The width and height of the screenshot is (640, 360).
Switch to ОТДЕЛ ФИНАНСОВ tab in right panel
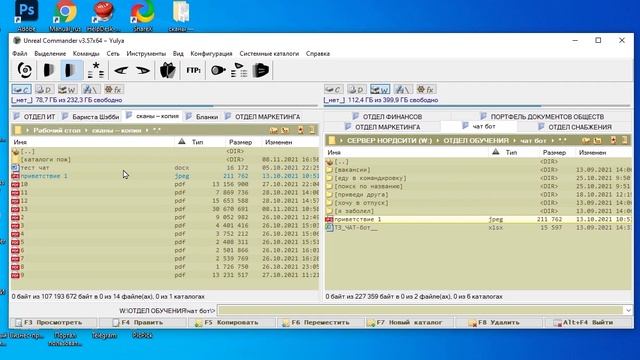click(x=387, y=117)
